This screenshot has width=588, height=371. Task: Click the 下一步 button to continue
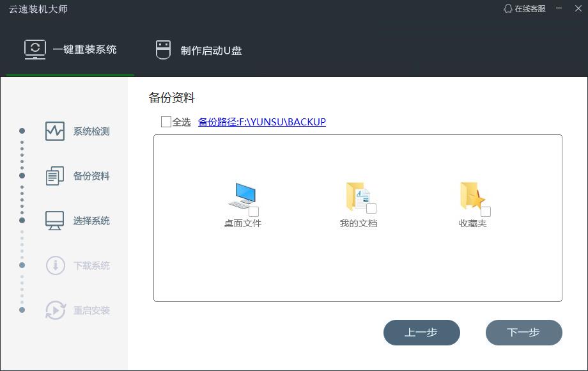pos(524,333)
